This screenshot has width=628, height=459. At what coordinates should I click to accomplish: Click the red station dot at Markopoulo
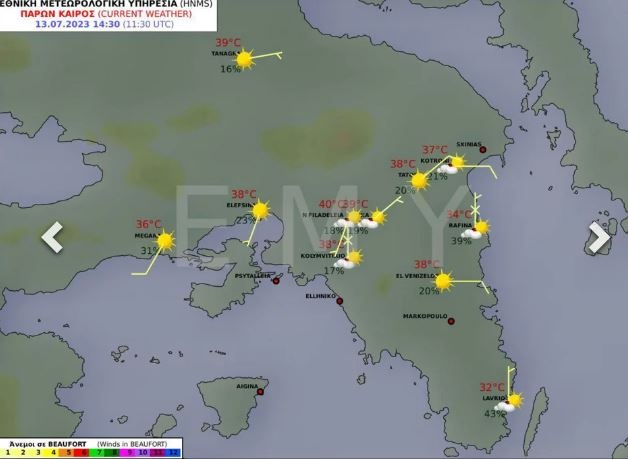[x=452, y=321]
